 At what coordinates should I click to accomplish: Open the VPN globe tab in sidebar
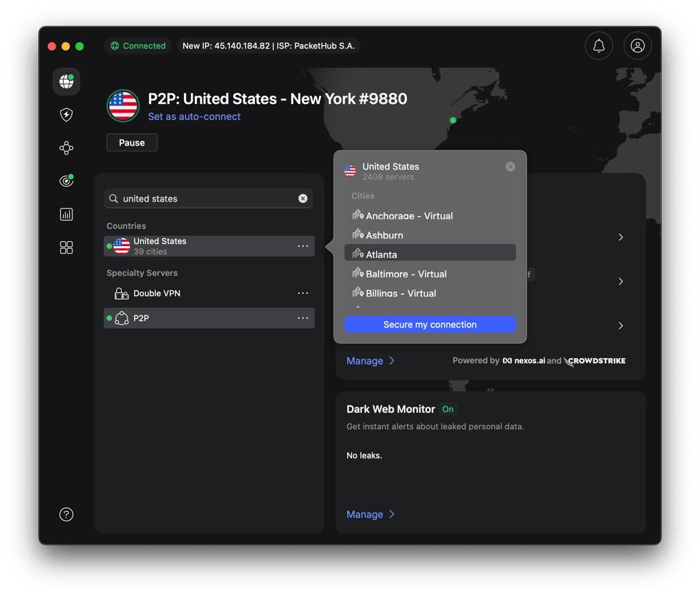point(66,81)
